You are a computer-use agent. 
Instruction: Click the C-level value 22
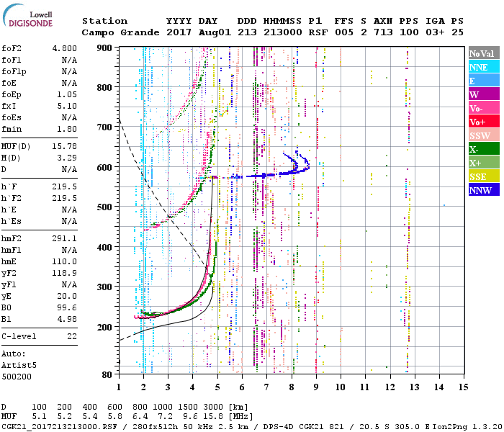tap(72, 336)
